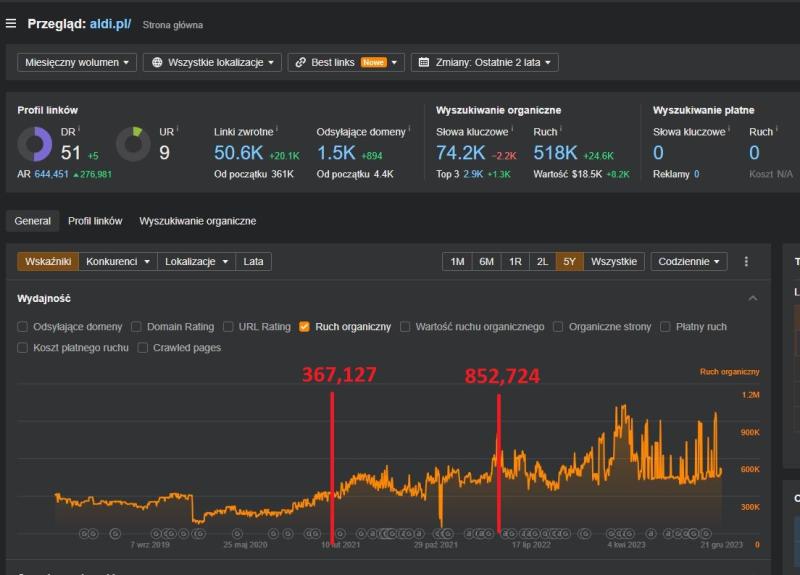Select the 1R time range button
The image size is (800, 575).
(x=515, y=262)
